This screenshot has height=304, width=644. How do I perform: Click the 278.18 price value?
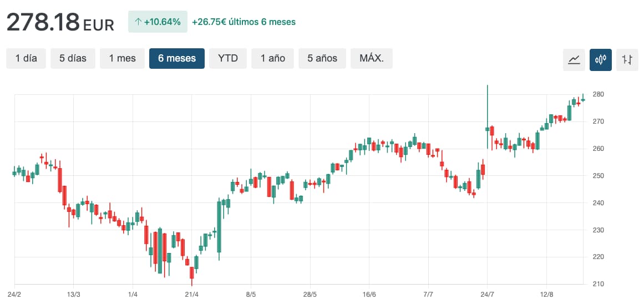tap(43, 22)
